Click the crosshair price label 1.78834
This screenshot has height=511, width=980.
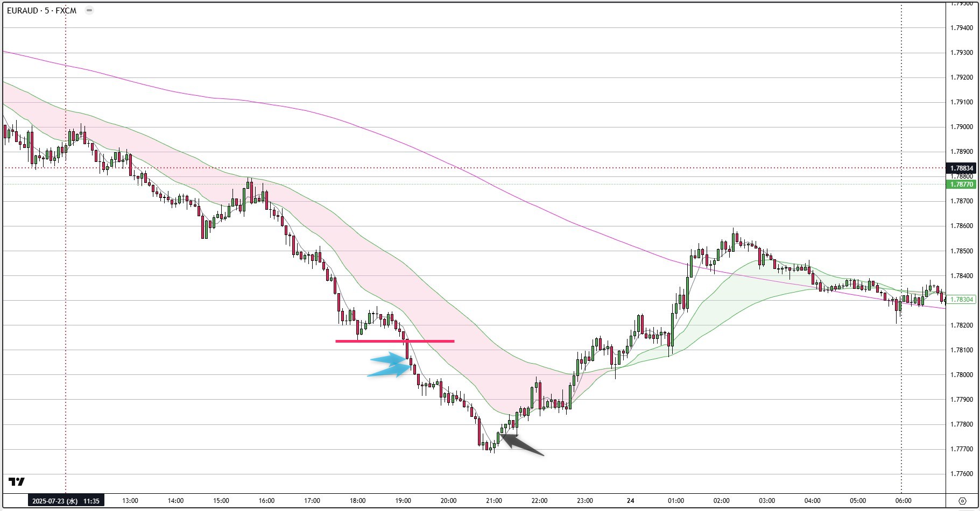pyautogui.click(x=962, y=168)
